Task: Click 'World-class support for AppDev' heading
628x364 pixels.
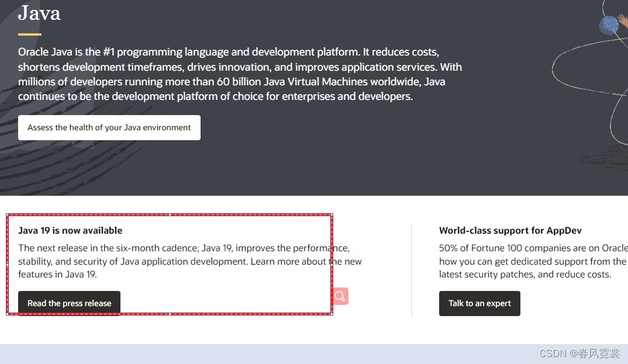Action: click(x=510, y=230)
